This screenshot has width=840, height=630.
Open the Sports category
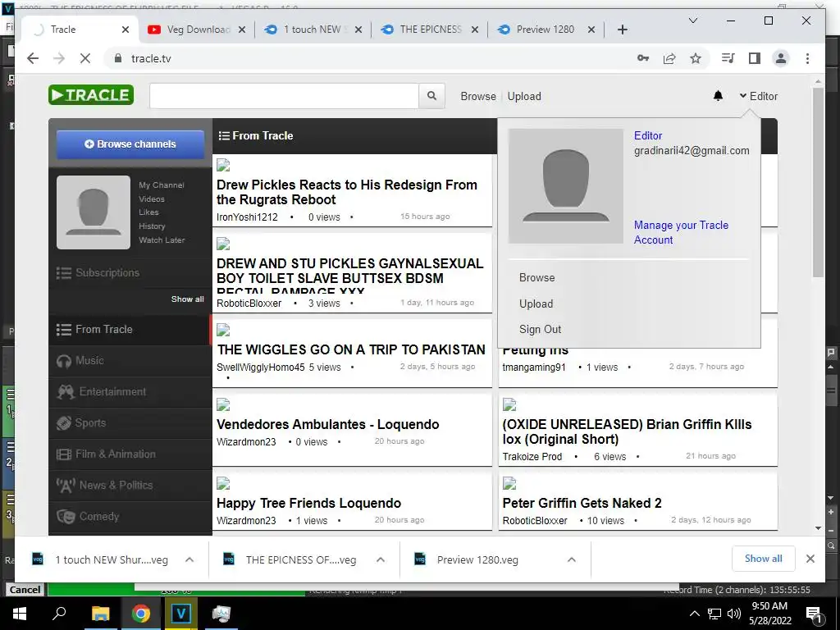[x=130, y=422]
